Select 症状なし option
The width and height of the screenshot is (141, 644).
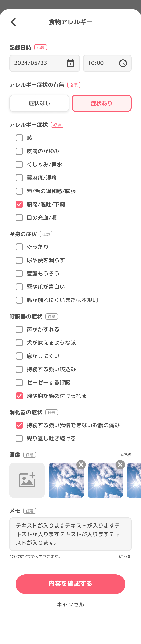[39, 103]
